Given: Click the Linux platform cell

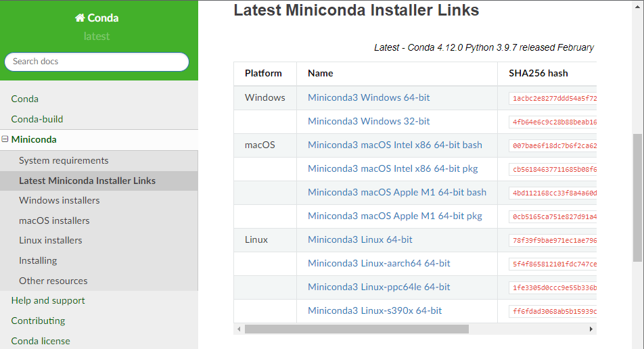Looking at the screenshot, I should pyautogui.click(x=256, y=240).
